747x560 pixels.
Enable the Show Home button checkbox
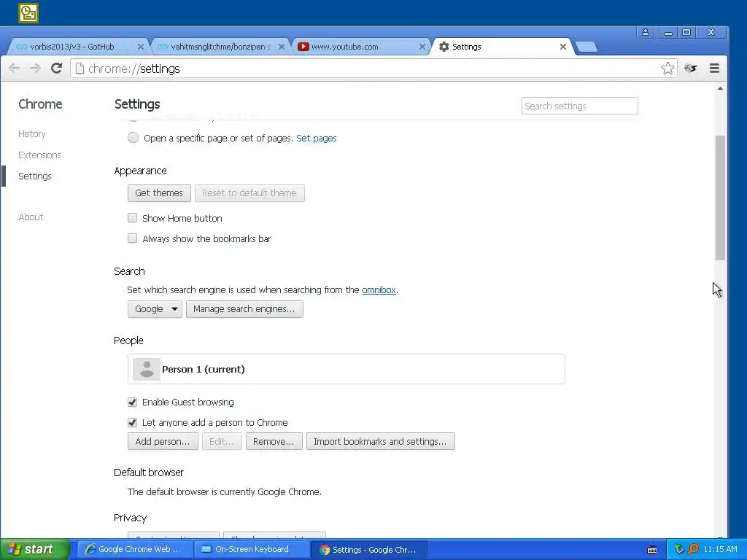click(x=133, y=217)
